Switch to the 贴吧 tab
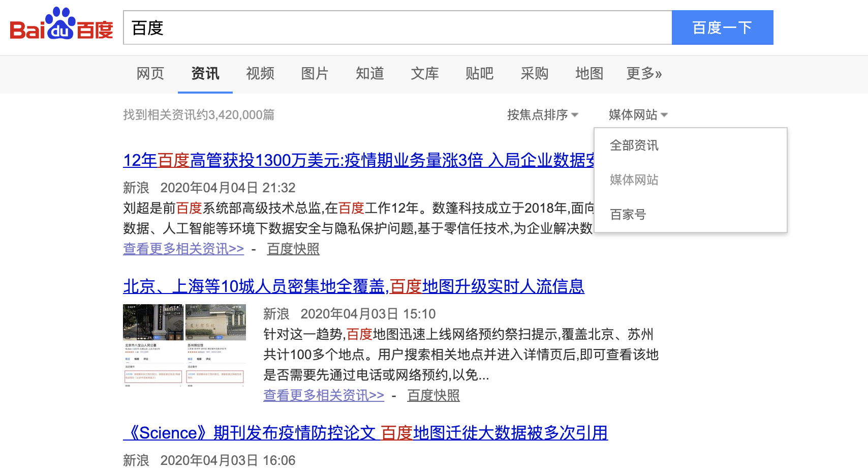868x468 pixels. click(x=480, y=74)
